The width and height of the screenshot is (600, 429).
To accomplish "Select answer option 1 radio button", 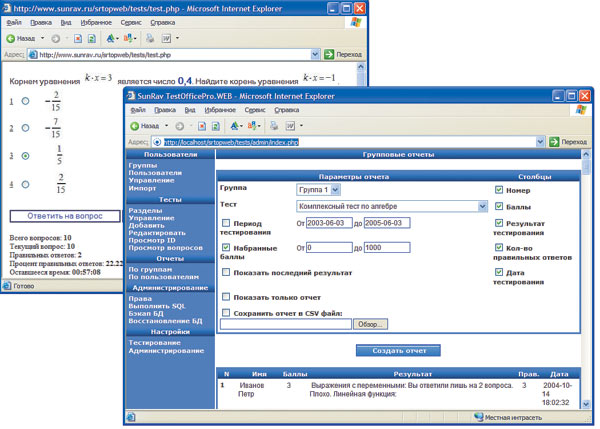I will (x=25, y=101).
